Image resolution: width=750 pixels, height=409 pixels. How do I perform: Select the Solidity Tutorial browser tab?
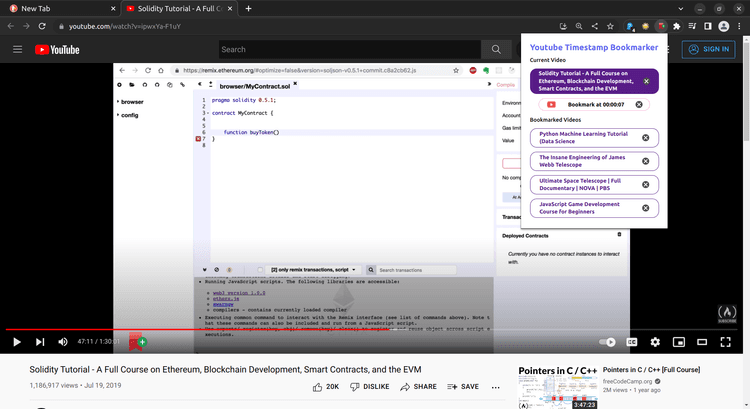tap(180, 9)
